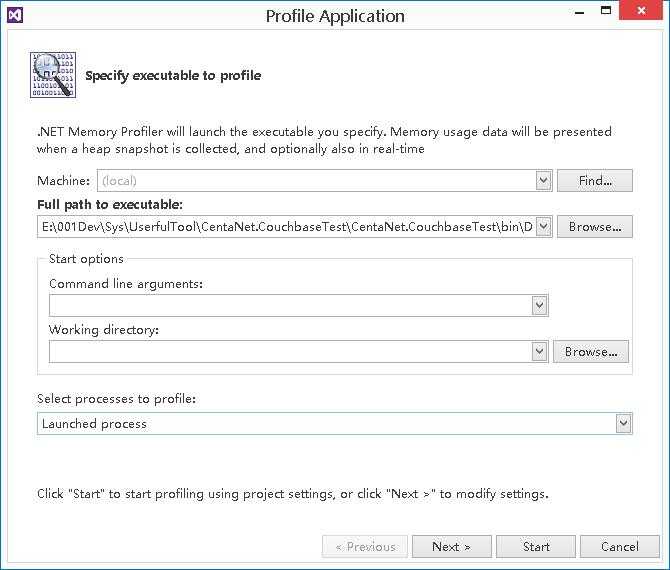The height and width of the screenshot is (570, 670).
Task: Click the Find... button
Action: pyautogui.click(x=595, y=181)
